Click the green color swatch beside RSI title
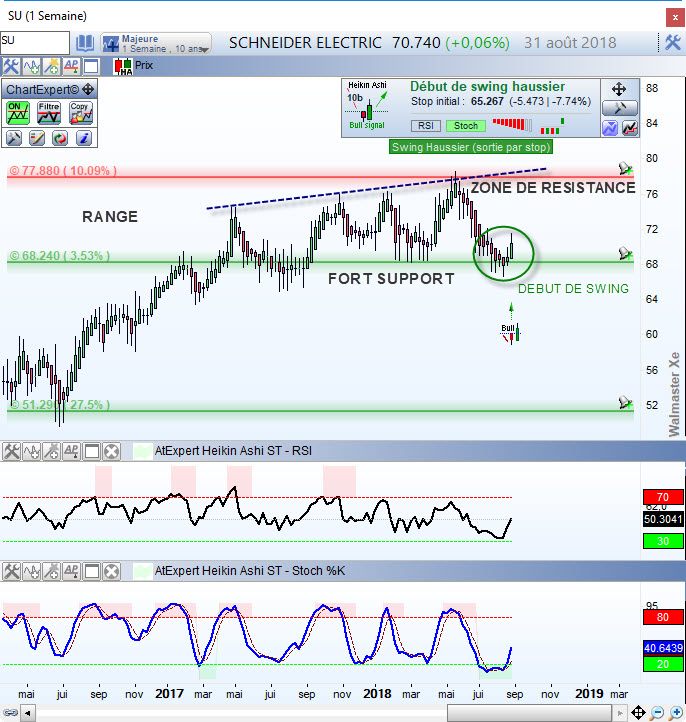This screenshot has height=722, width=686. point(143,452)
